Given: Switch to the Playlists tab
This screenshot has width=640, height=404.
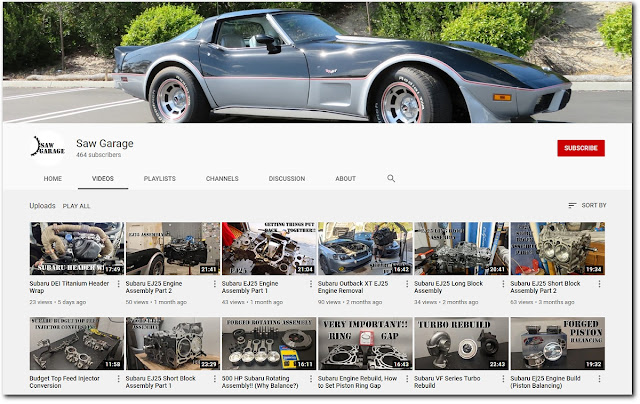Looking at the screenshot, I should point(160,179).
